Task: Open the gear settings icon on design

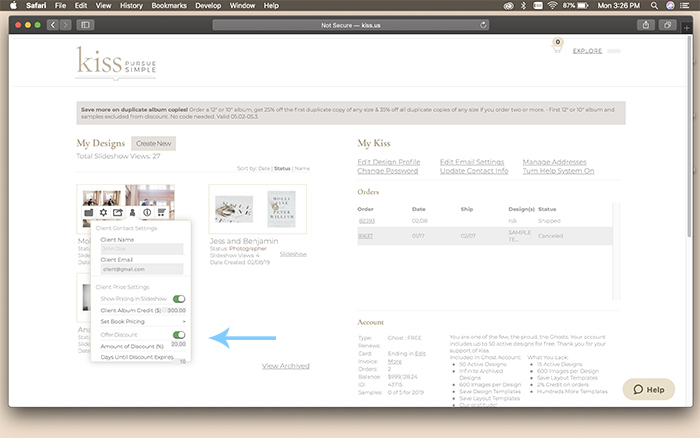Action: click(103, 213)
